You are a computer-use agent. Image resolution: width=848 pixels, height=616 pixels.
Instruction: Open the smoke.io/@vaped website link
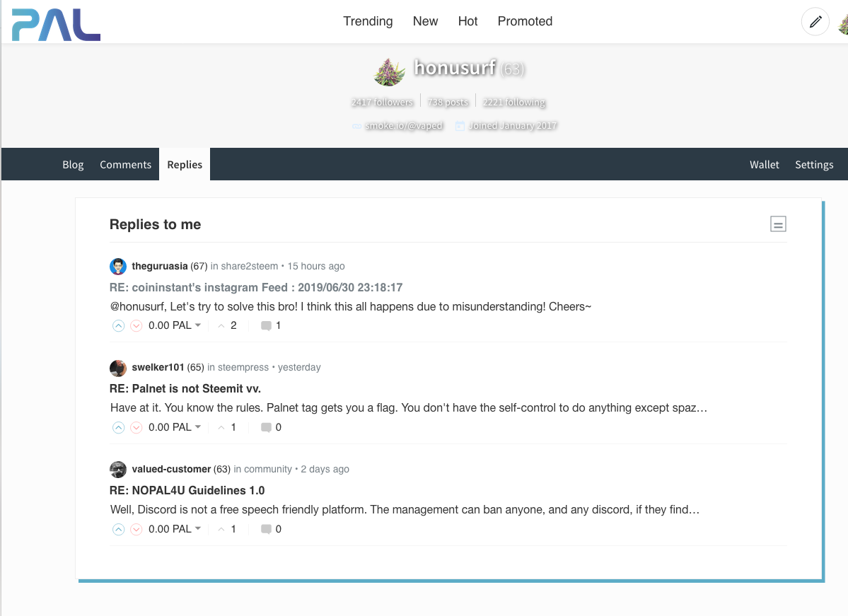point(403,125)
